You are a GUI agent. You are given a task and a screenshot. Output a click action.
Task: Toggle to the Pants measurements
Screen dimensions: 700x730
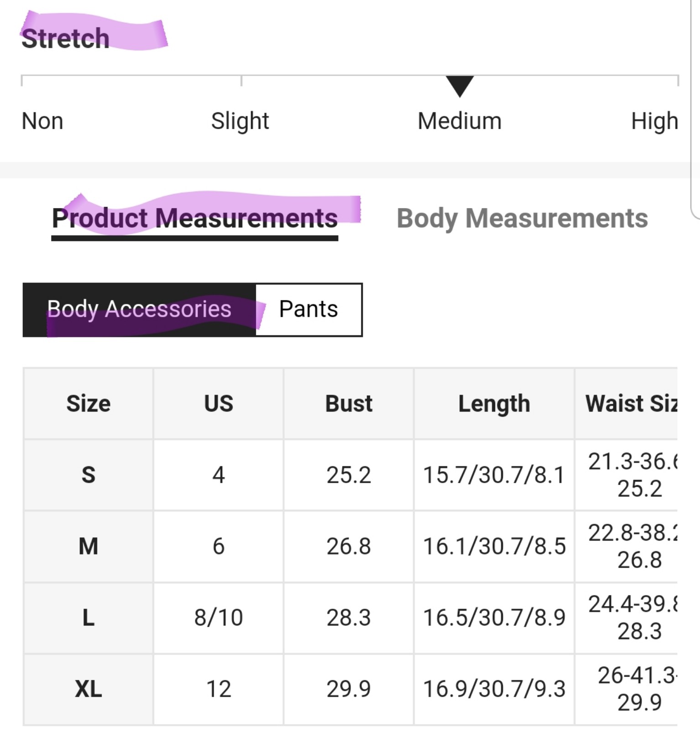(x=309, y=310)
